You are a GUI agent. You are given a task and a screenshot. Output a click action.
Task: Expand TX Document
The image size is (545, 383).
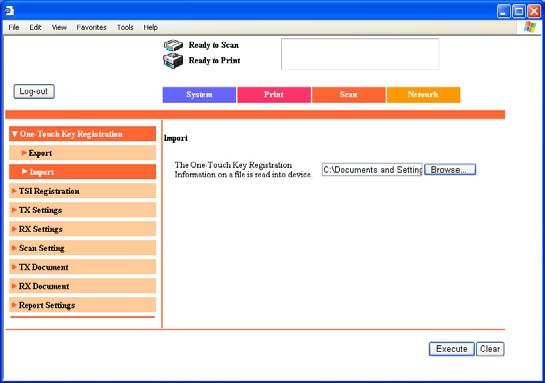(82, 267)
